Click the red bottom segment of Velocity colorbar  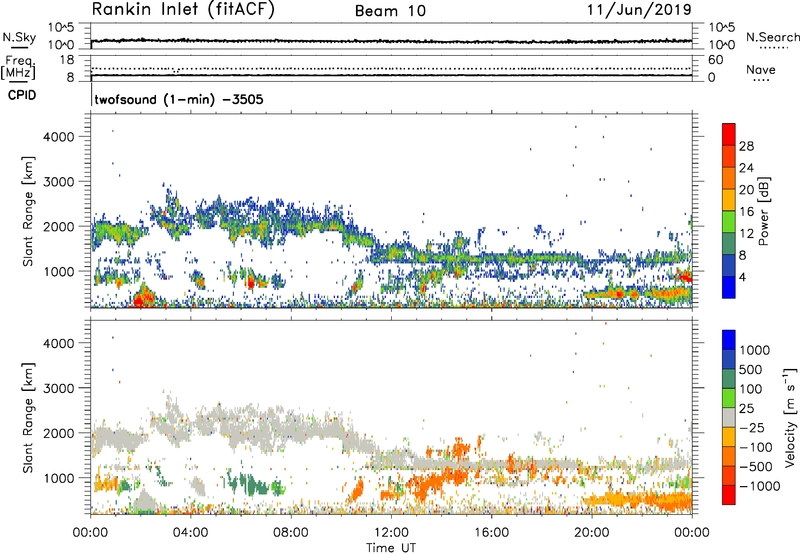[729, 495]
